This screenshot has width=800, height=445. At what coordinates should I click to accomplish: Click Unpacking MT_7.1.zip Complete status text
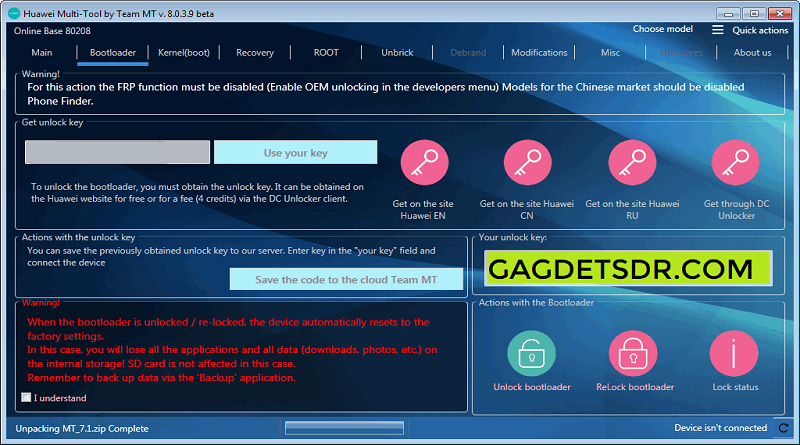point(82,429)
